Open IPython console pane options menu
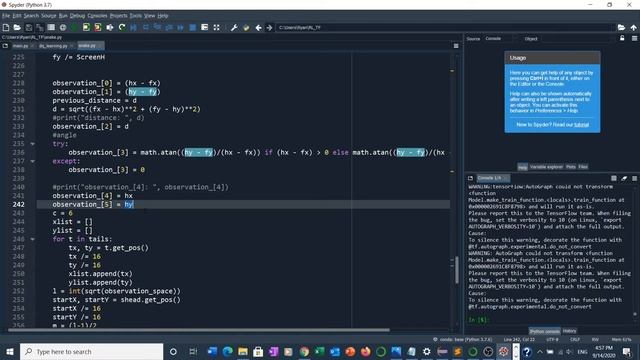The width and height of the screenshot is (640, 360). [634, 178]
